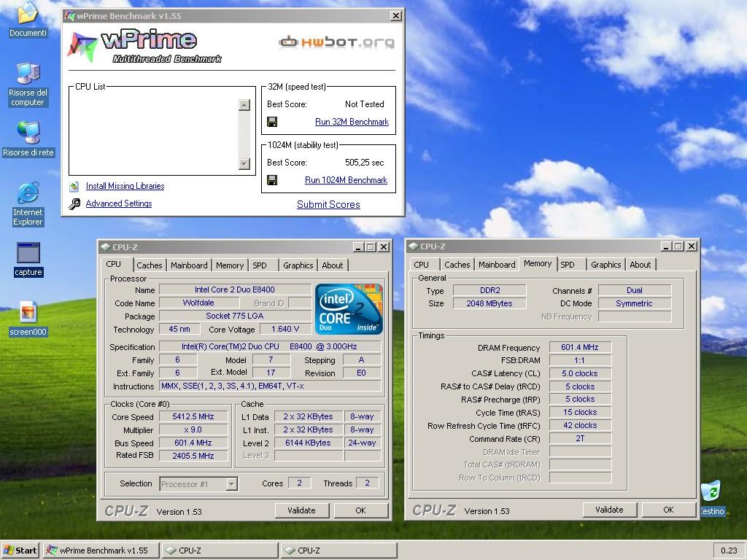The image size is (747, 560).
Task: Switch to Caches tab in right CPU-Z window
Action: [x=457, y=264]
